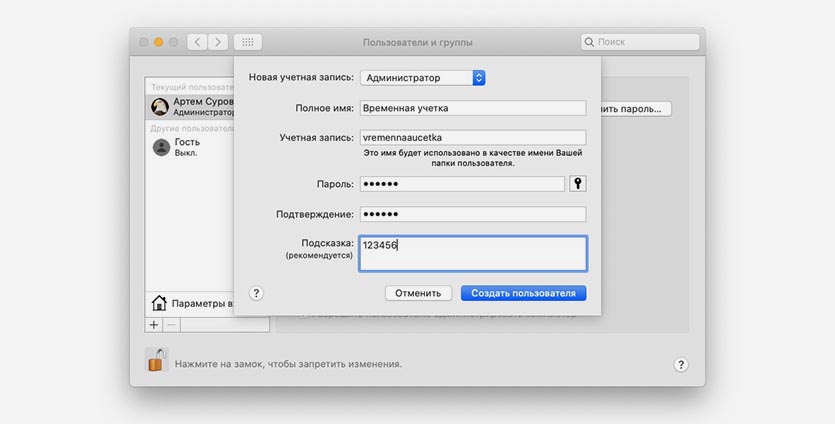Click the plus button to add a user
The width and height of the screenshot is (835, 424).
pyautogui.click(x=153, y=325)
